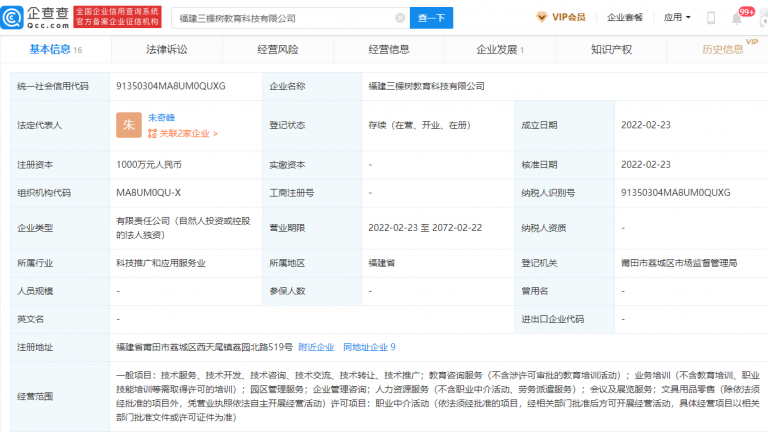This screenshot has height=432, width=768.
Task: Click the 进出口企业代码 label cell
Action: (564, 319)
